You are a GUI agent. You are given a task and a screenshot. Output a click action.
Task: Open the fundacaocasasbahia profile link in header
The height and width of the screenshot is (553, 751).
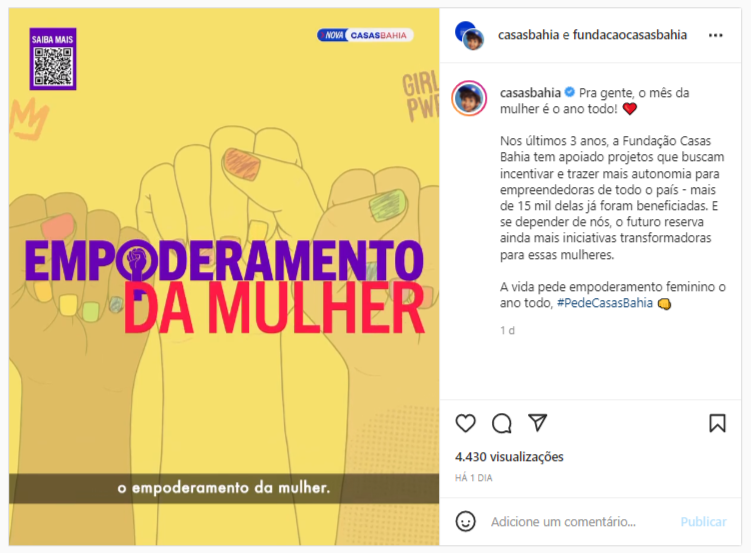pos(630,35)
